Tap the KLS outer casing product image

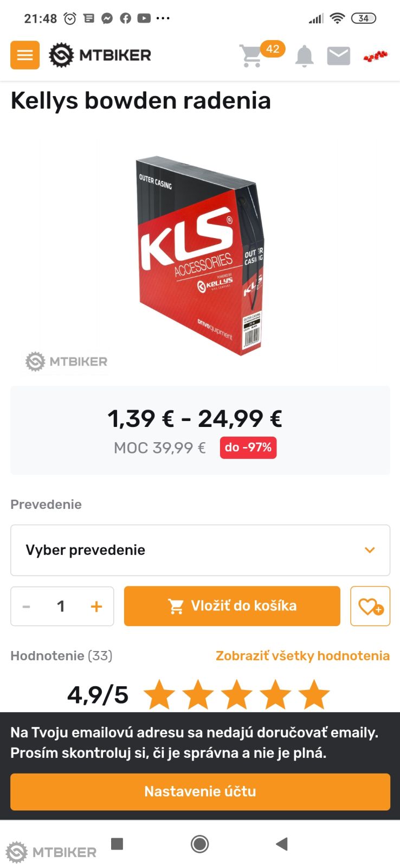tap(200, 256)
